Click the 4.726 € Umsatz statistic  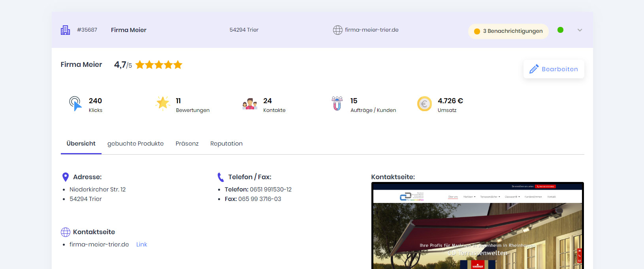point(450,105)
